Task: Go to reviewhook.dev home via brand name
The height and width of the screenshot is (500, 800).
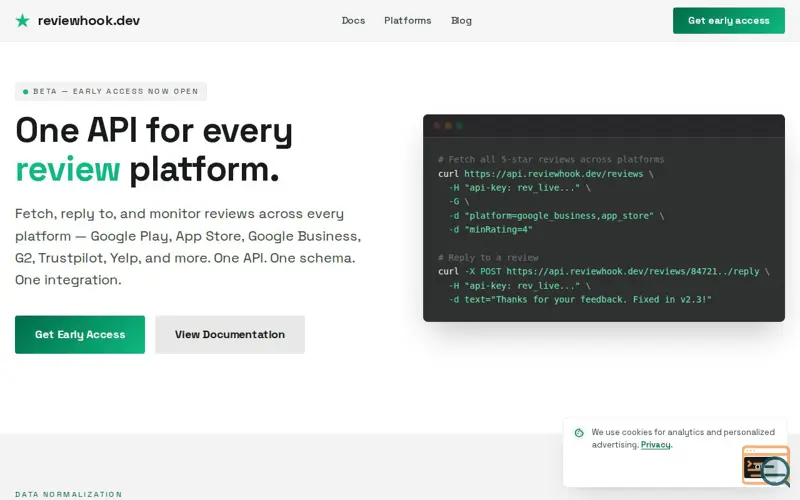Action: [89, 20]
